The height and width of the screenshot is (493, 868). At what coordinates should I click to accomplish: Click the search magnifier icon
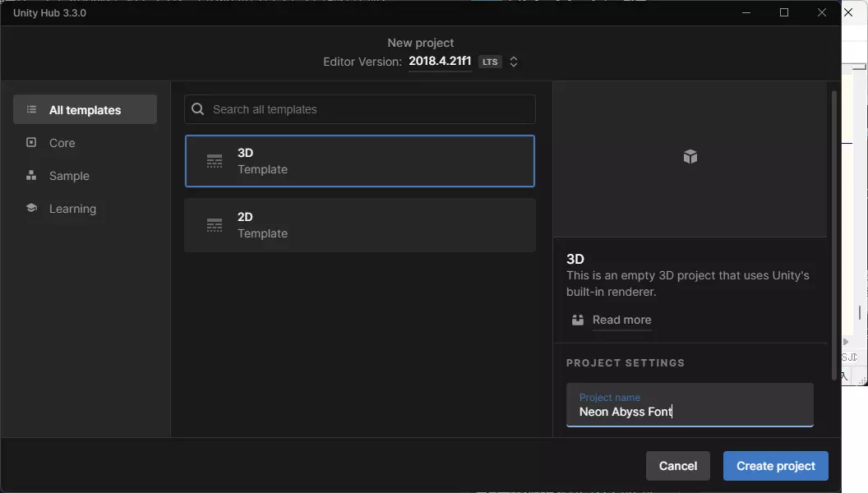point(197,109)
